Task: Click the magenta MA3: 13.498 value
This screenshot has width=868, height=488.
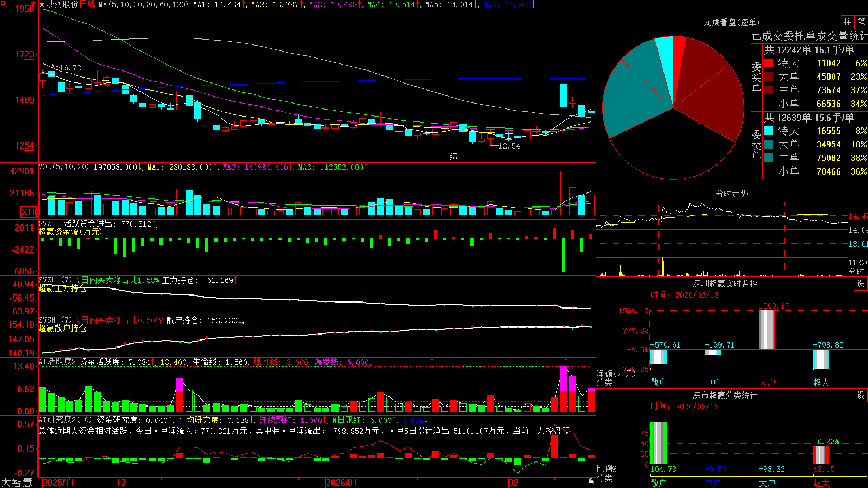Action: coord(333,4)
